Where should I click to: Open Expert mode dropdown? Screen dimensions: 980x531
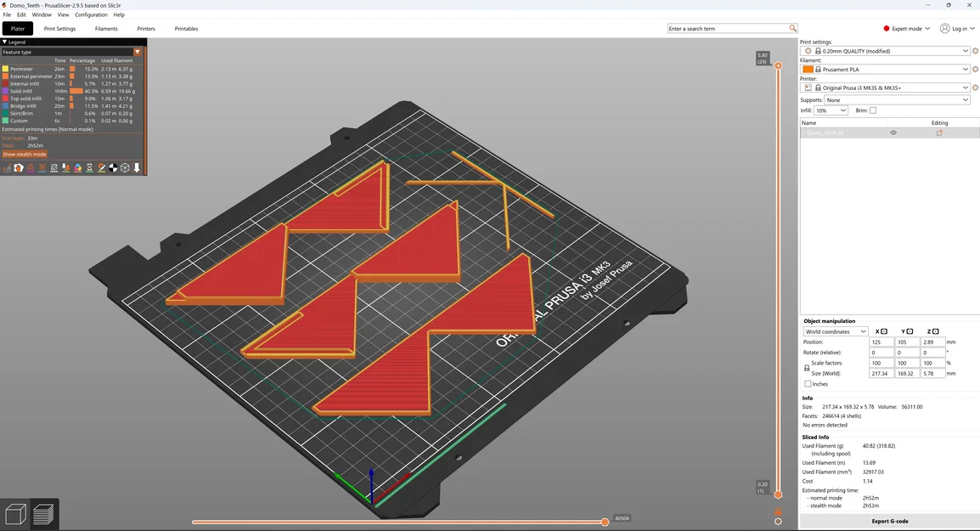coord(907,28)
